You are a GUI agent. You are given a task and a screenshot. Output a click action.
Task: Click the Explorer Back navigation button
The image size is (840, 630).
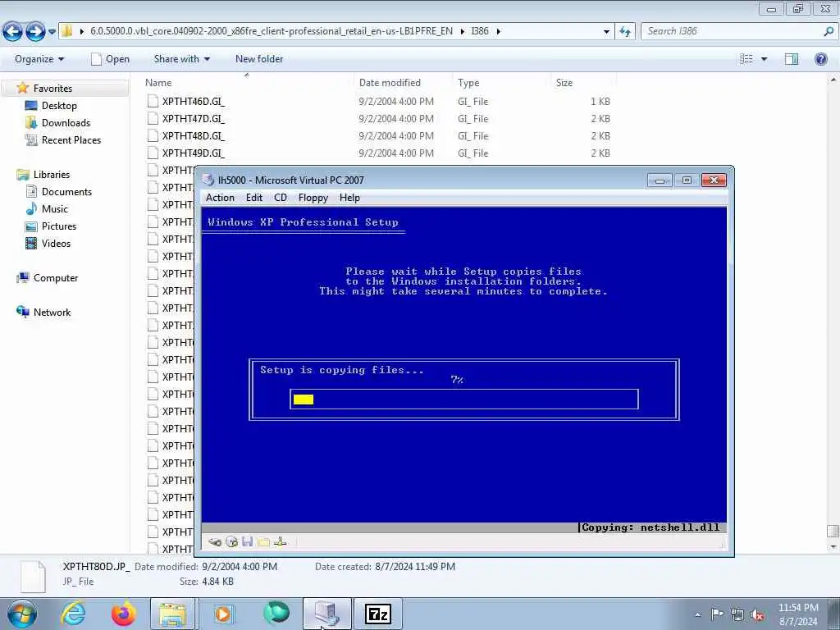click(x=13, y=32)
